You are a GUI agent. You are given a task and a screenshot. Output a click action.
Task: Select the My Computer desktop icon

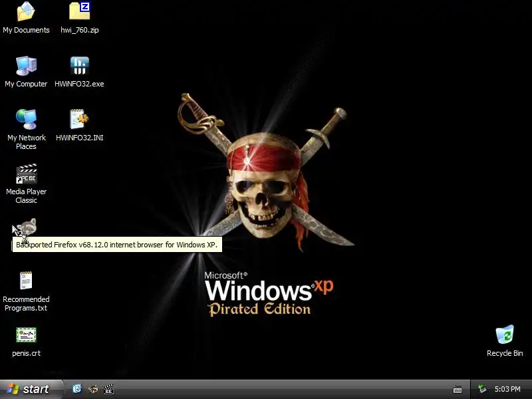point(26,65)
